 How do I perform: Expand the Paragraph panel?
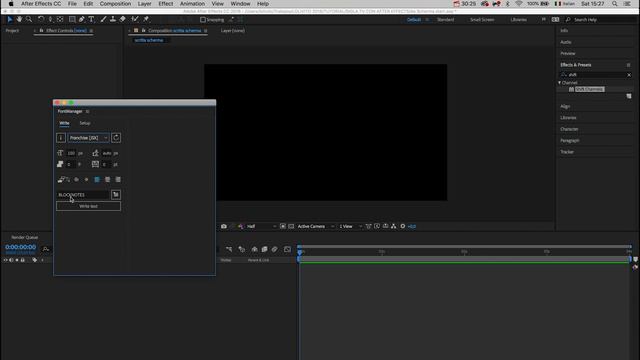pyautogui.click(x=570, y=140)
